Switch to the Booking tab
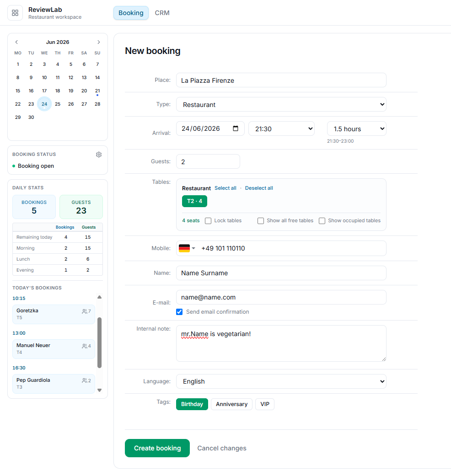The image size is (451, 476). [131, 13]
